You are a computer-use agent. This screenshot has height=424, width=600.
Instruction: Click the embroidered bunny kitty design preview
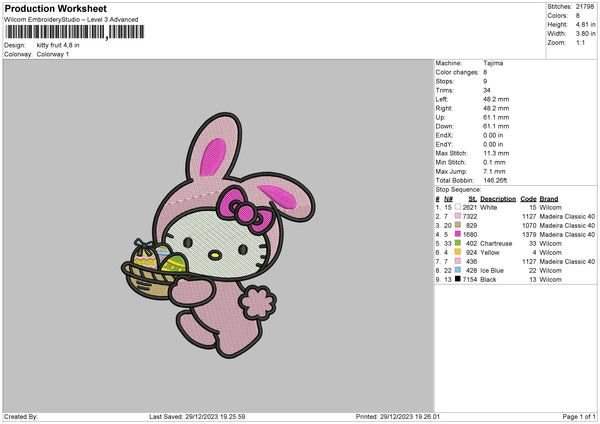pyautogui.click(x=218, y=235)
